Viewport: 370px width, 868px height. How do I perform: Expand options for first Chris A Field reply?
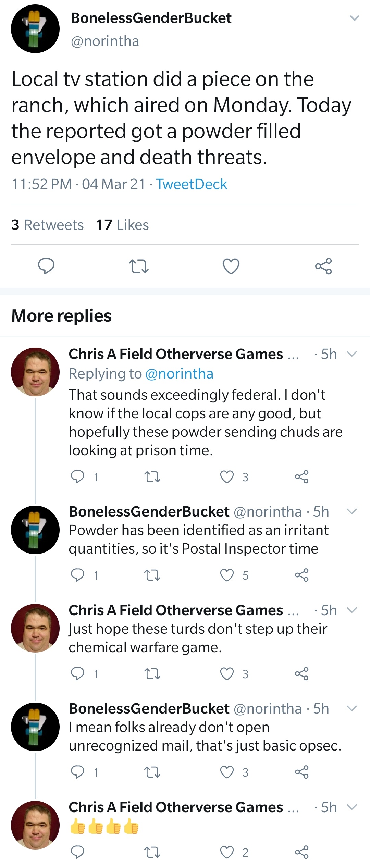(352, 354)
